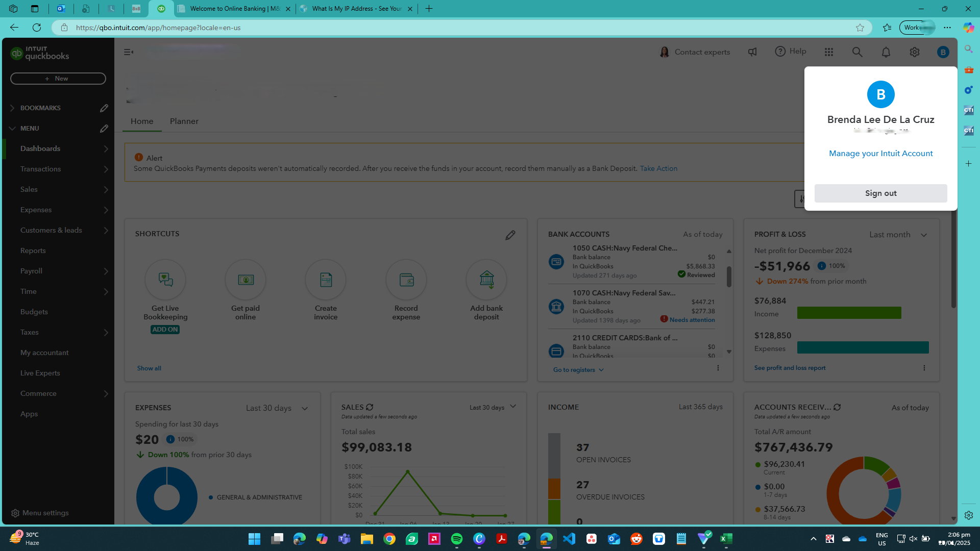The width and height of the screenshot is (980, 551).
Task: Expand the Go to registers dropdown
Action: [x=578, y=370]
